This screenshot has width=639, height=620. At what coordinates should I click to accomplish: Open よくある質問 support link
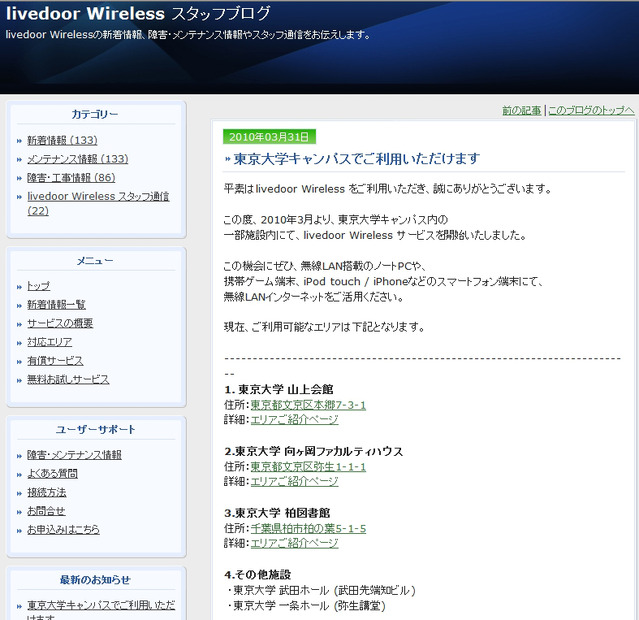(x=52, y=474)
